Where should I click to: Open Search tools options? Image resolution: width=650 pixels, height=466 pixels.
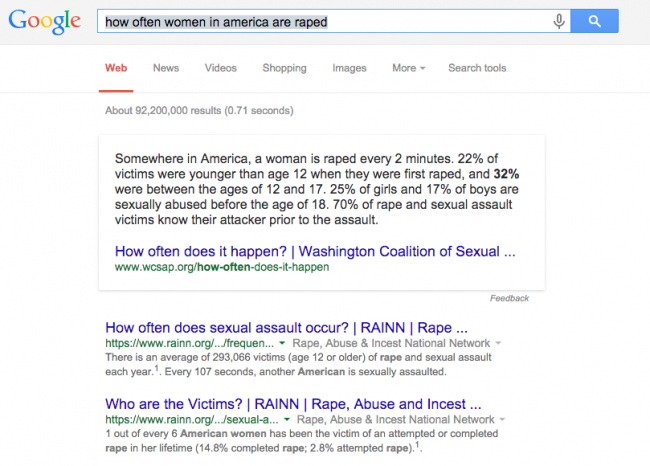click(477, 68)
